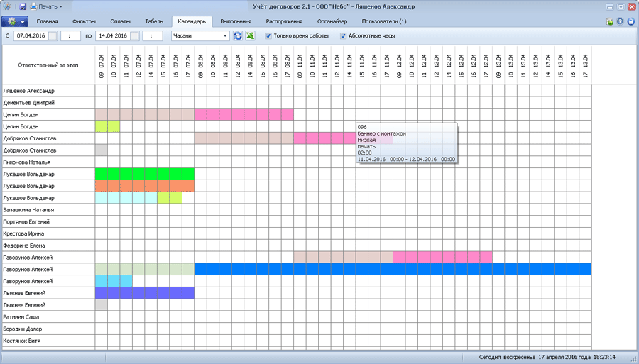Select row Портянов Евгений
This screenshot has width=639, height=364.
pyautogui.click(x=48, y=222)
